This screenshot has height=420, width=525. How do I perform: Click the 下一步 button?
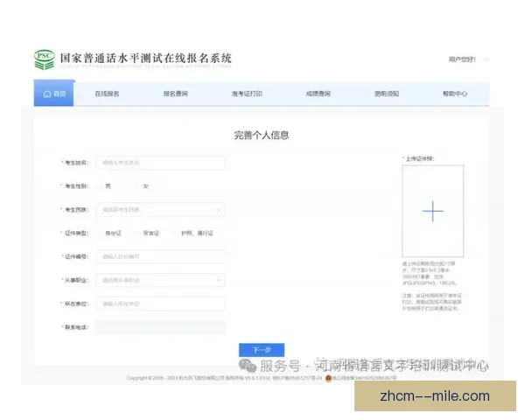click(262, 350)
